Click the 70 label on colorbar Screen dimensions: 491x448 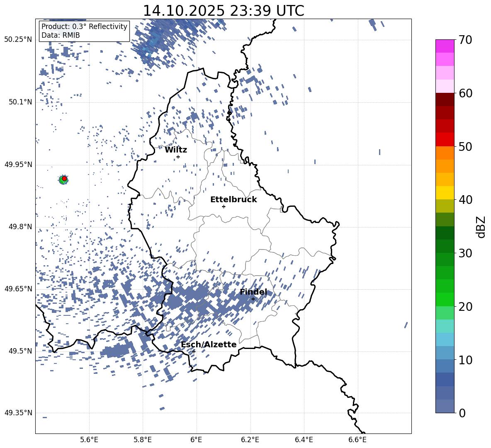pyautogui.click(x=465, y=40)
